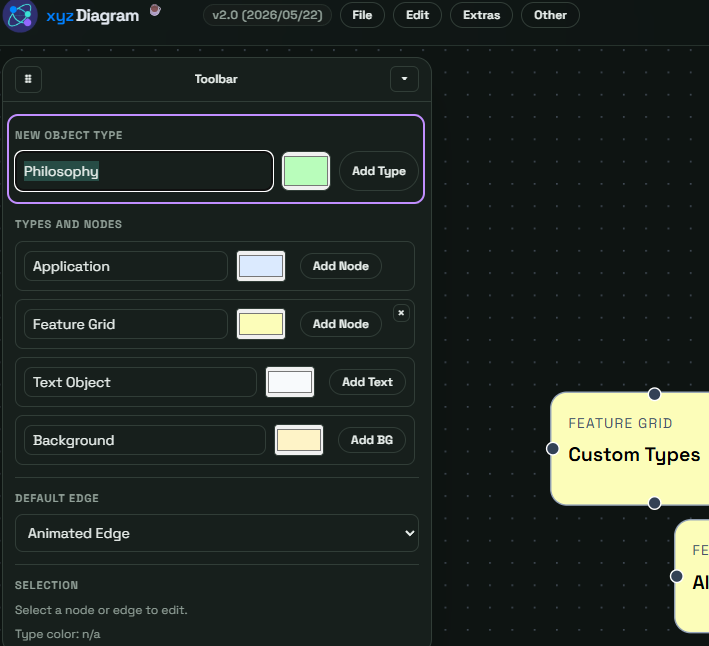
Task: Edit the Feature Grid type name field
Action: point(126,324)
